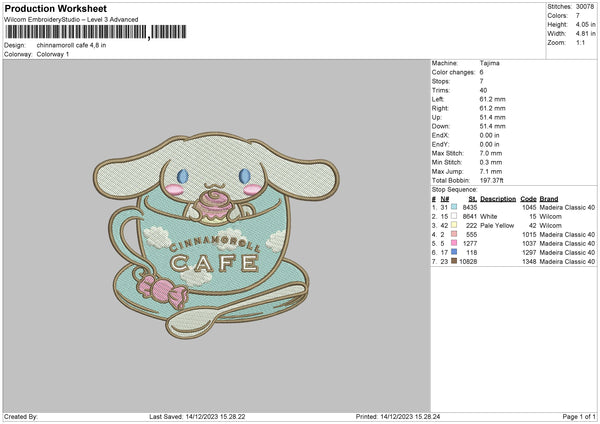This screenshot has height=424, width=600.
Task: Click the design name 'chinnamoroll cafe 4,8 in'
Action: pos(72,45)
